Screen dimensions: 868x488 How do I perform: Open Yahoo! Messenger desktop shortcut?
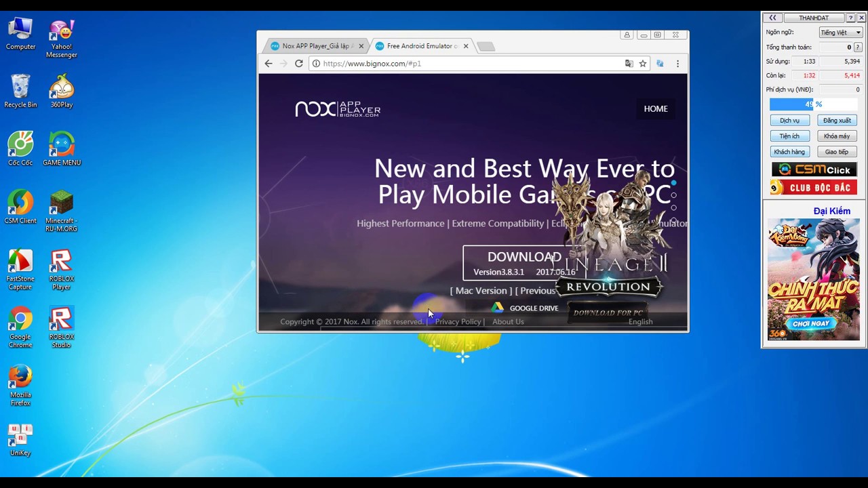[x=62, y=39]
